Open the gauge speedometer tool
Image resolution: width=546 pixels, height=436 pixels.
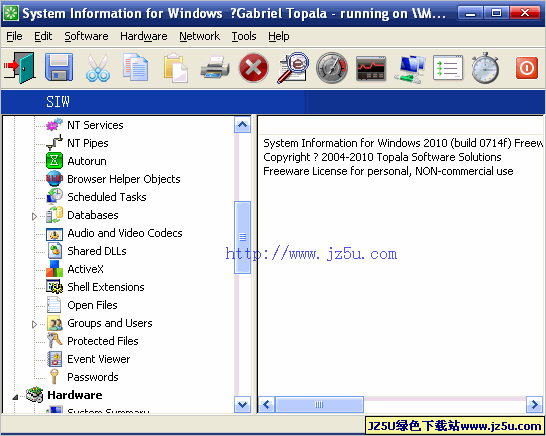[332, 68]
